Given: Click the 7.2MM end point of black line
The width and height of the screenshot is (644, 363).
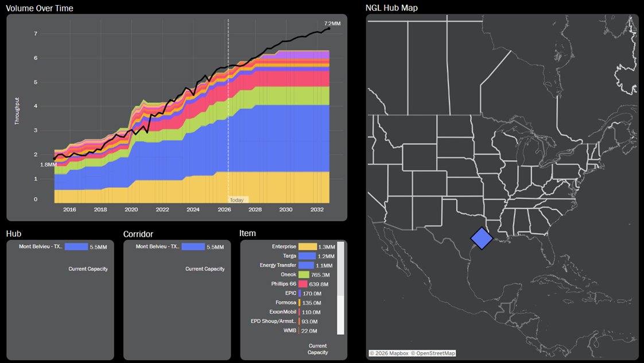Looking at the screenshot, I should click(328, 28).
